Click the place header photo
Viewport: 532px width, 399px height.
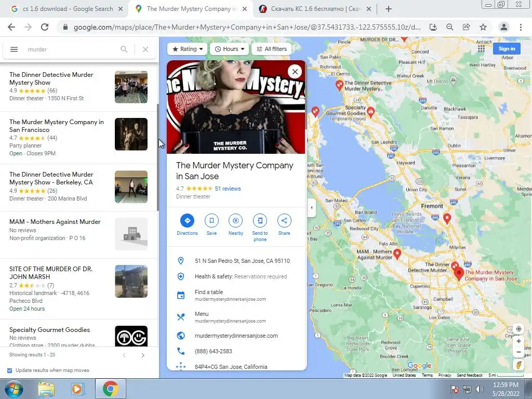pyautogui.click(x=236, y=107)
